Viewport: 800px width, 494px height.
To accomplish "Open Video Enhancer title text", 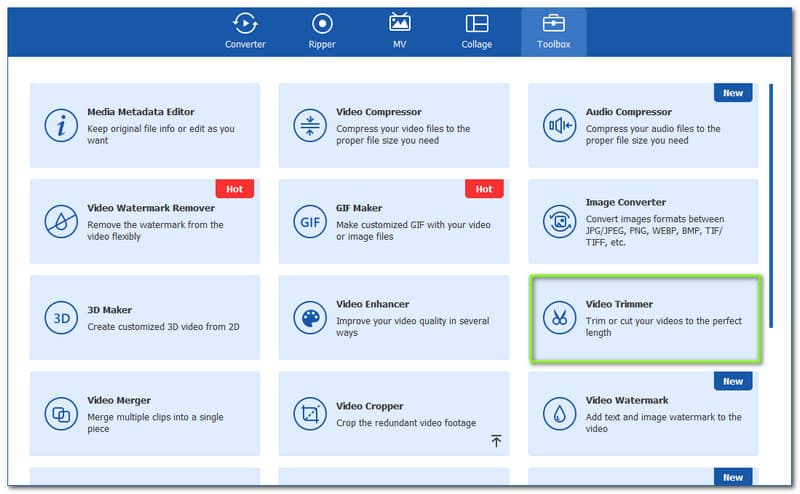I will pyautogui.click(x=372, y=304).
